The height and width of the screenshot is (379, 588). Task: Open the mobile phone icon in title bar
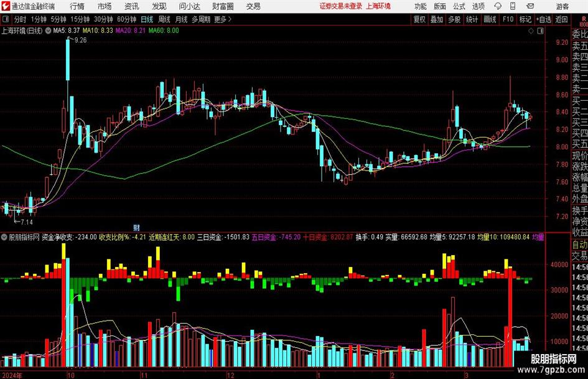point(513,6)
